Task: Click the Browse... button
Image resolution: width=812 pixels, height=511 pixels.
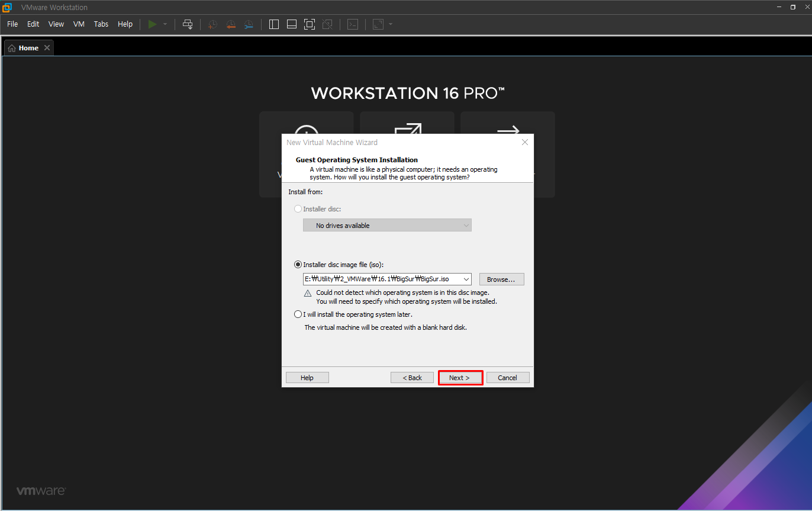Action: tap(501, 279)
